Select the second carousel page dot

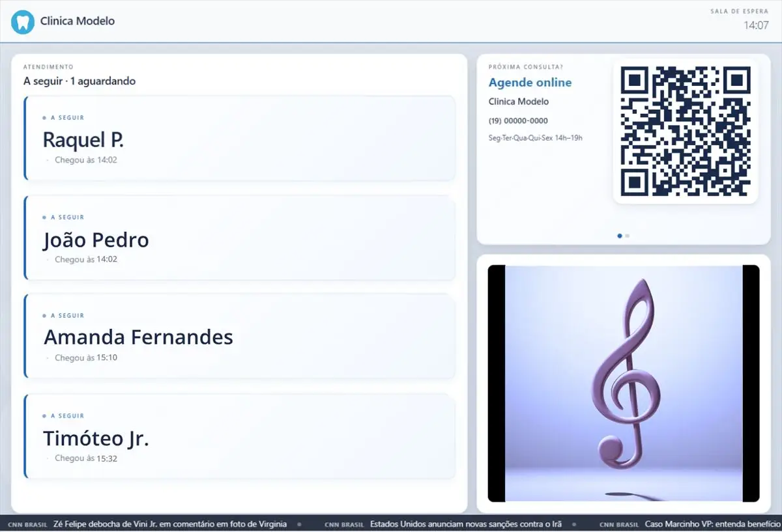(628, 236)
